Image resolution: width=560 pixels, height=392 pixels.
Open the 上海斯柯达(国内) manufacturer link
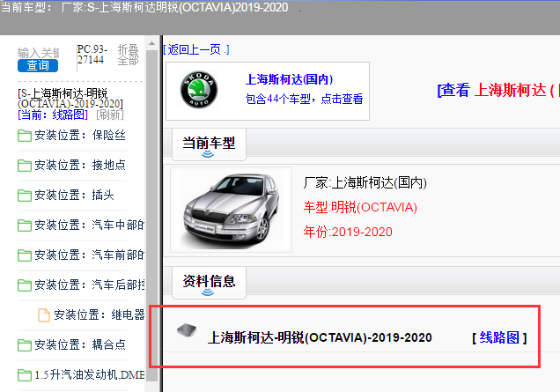[290, 79]
